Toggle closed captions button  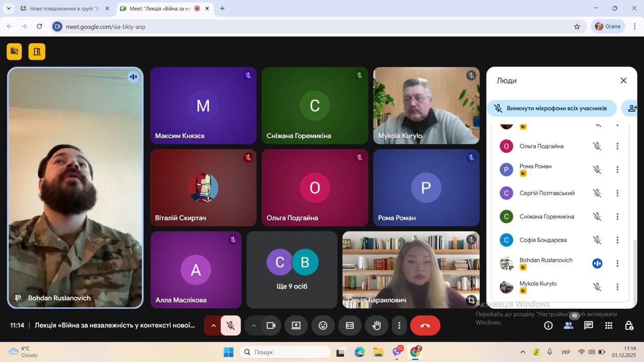350,326
